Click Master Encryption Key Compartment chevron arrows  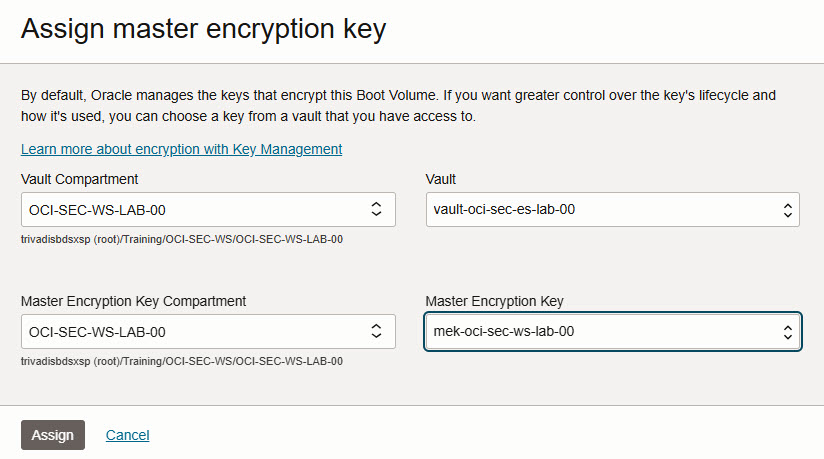(x=376, y=331)
